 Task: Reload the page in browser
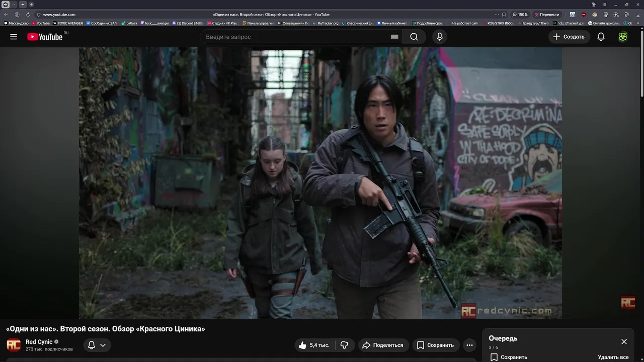(28, 15)
